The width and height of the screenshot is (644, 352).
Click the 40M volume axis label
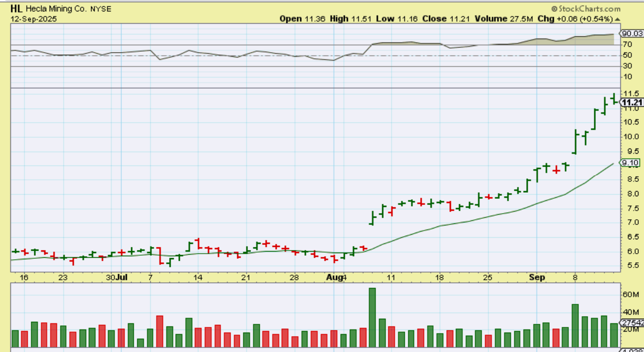[x=630, y=313]
